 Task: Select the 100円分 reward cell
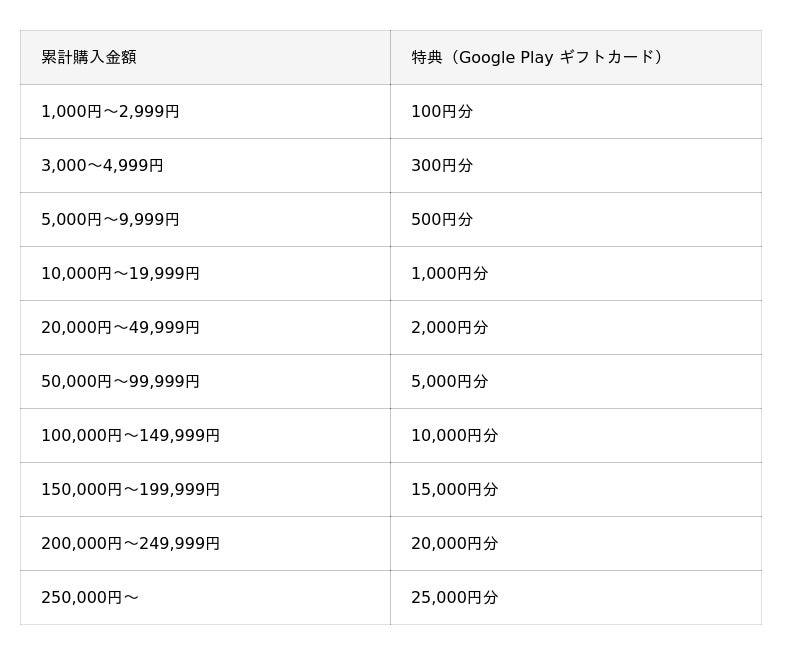(442, 112)
